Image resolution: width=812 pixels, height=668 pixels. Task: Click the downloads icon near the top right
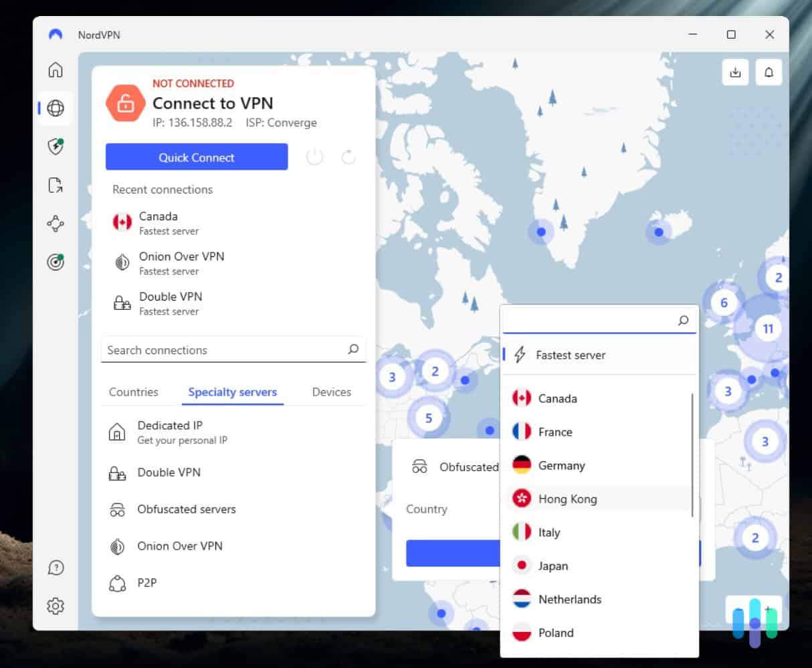[735, 72]
